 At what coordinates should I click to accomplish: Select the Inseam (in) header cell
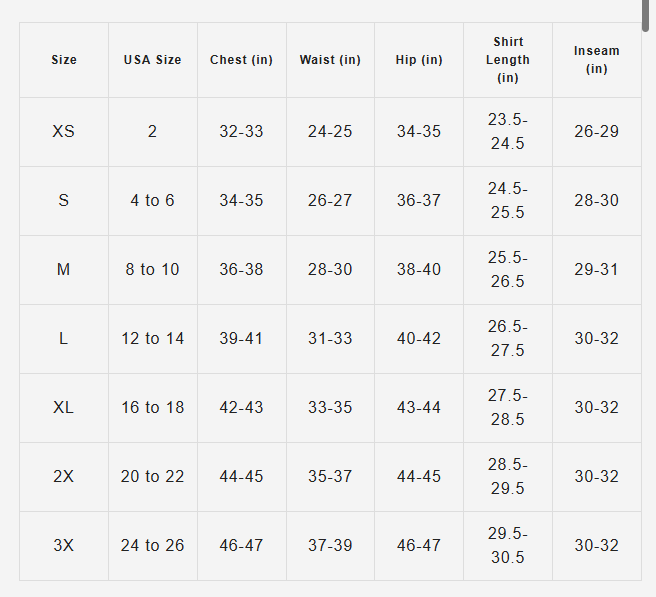[x=597, y=60]
